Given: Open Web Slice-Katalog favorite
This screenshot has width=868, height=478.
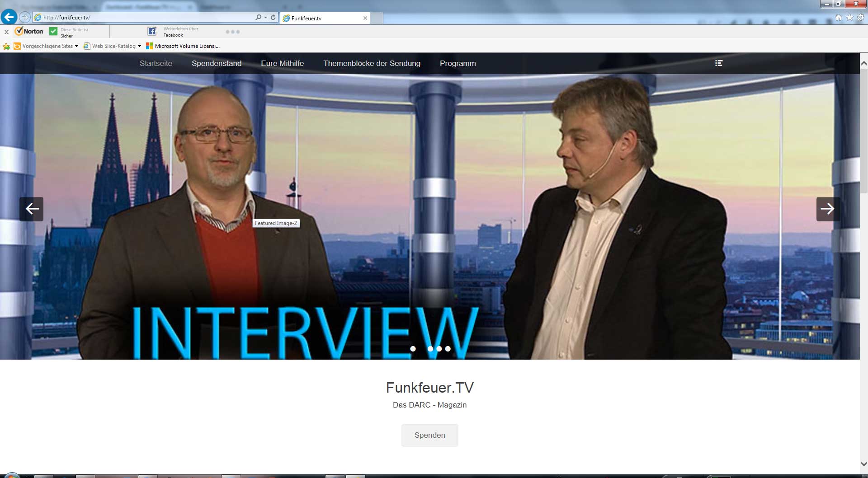Looking at the screenshot, I should pyautogui.click(x=109, y=46).
